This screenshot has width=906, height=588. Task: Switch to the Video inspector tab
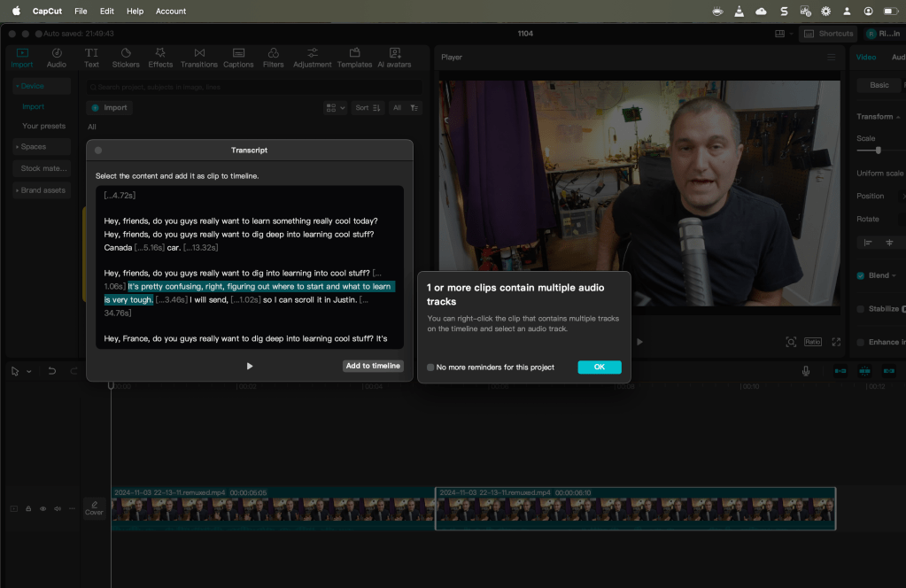865,58
